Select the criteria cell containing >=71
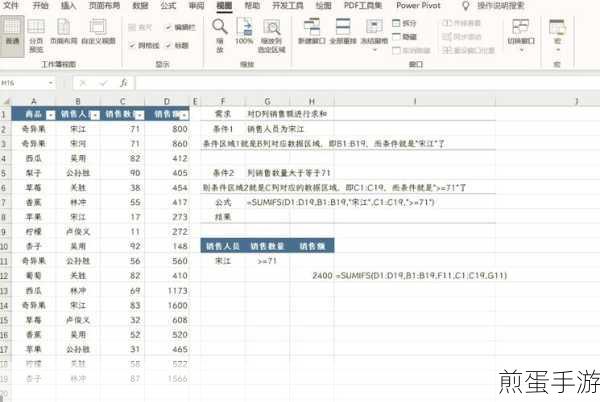 click(x=267, y=261)
